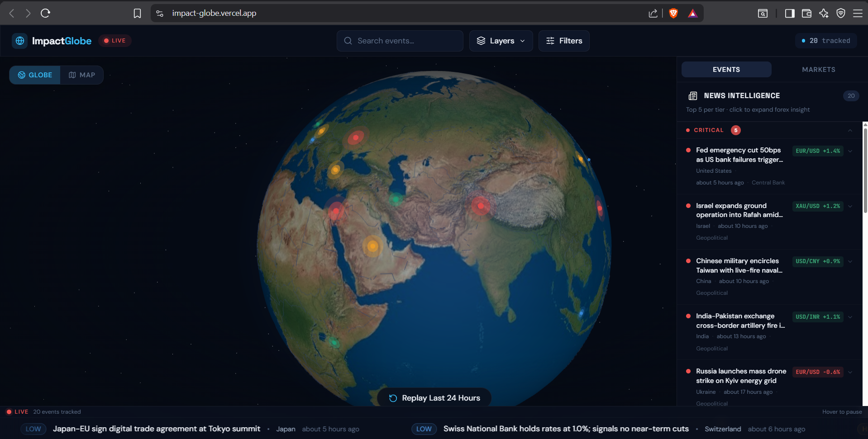Open Brave Shields lion icon

(x=673, y=14)
